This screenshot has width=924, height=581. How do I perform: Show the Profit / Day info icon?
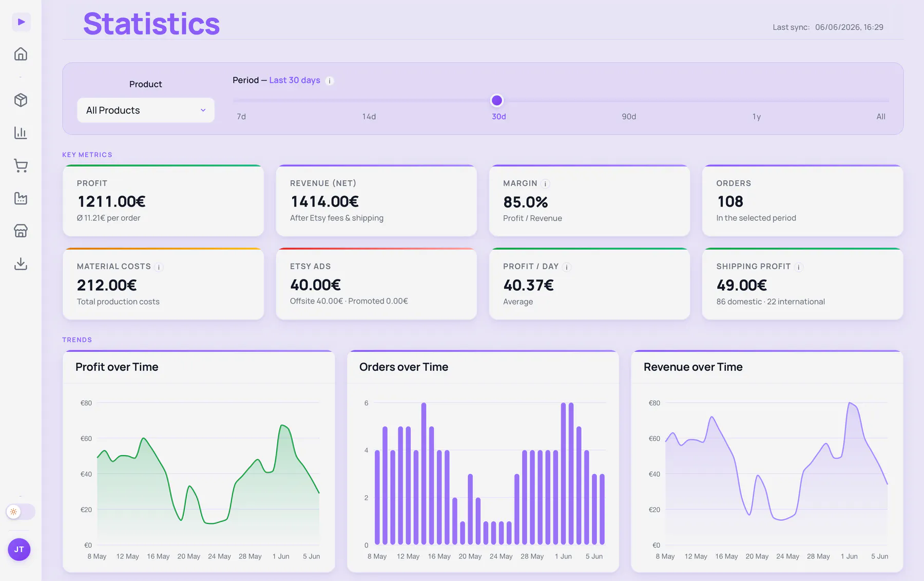tap(567, 267)
